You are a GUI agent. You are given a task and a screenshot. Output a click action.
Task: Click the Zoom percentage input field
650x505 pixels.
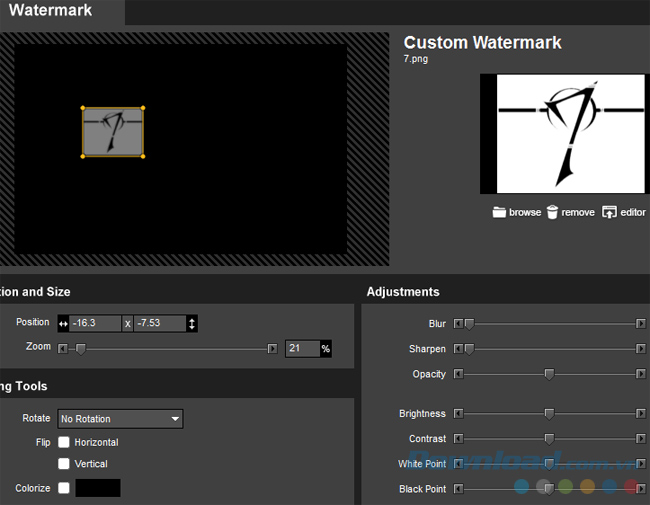coord(302,348)
